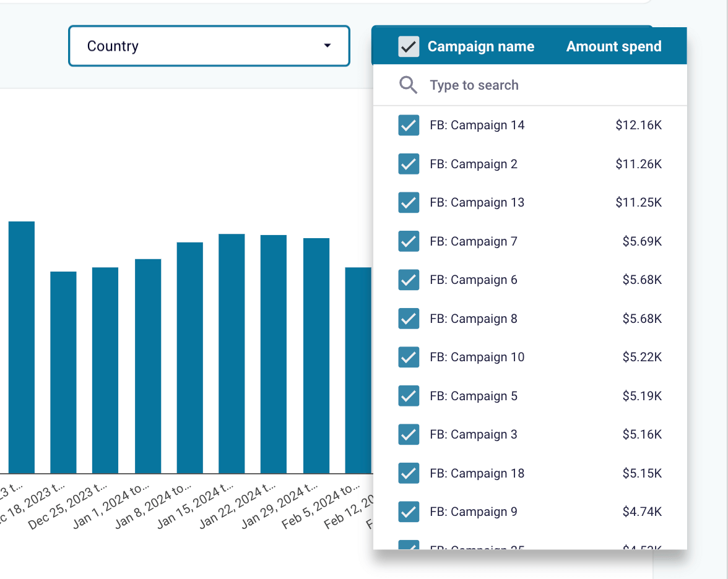Toggle the select-all Campaign name checkbox
Image resolution: width=728 pixels, height=579 pixels.
point(409,46)
